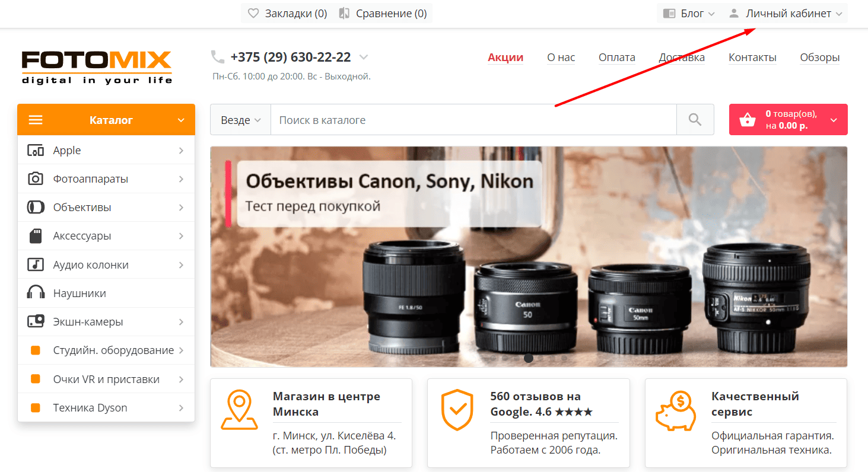
Task: Open the Блог dropdown menu
Action: [x=689, y=13]
